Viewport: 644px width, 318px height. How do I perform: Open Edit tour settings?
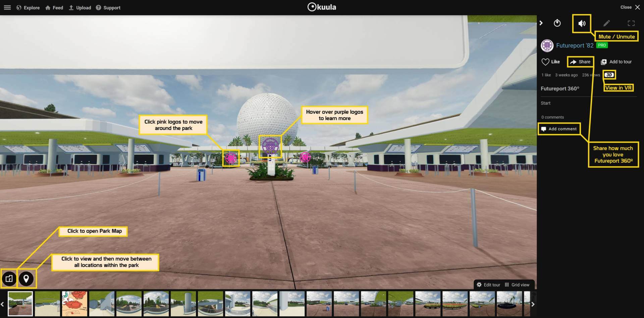pyautogui.click(x=488, y=284)
